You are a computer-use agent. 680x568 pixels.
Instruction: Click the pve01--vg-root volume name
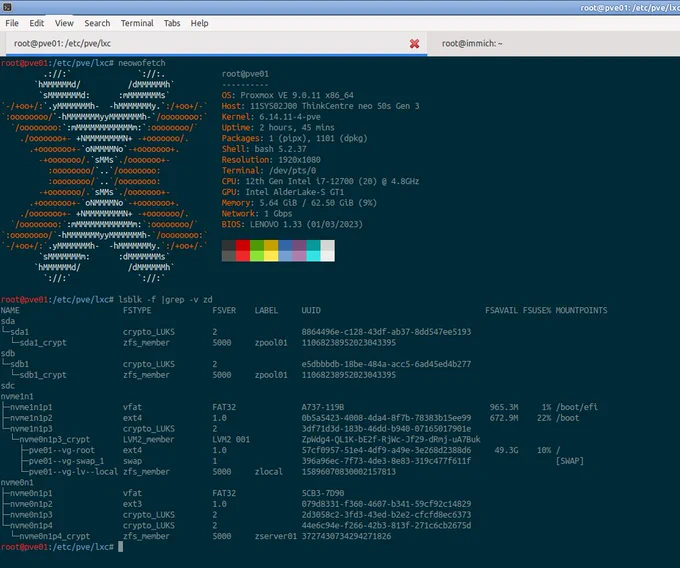[62, 450]
